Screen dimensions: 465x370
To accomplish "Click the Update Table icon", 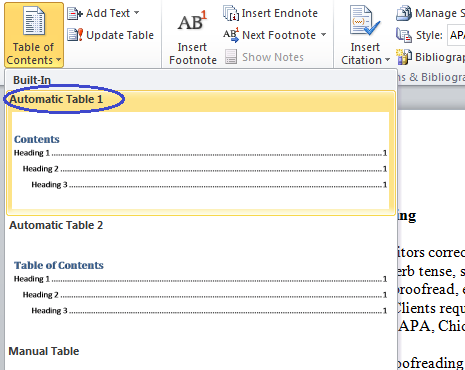I will point(75,35).
